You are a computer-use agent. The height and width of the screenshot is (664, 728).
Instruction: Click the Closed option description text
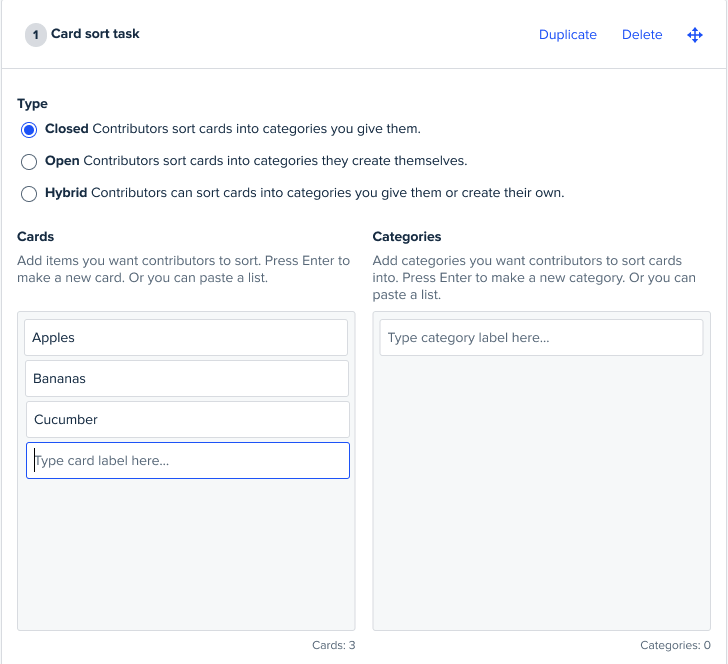[256, 129]
